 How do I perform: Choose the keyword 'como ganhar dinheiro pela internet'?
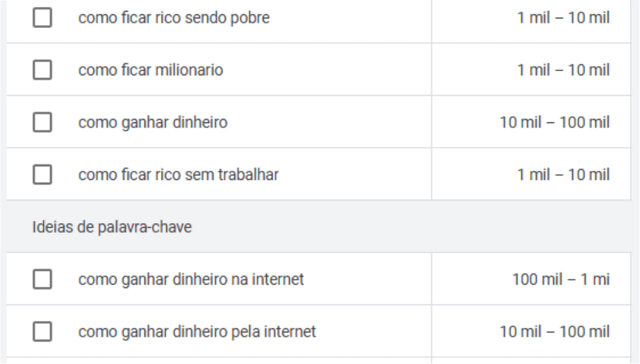coord(197,333)
